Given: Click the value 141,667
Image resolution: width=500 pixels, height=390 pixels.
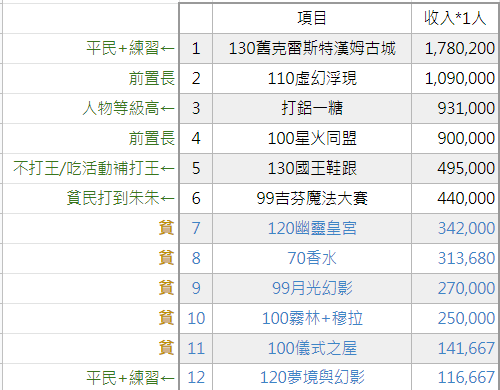Looking at the screenshot, I should coord(466,348).
